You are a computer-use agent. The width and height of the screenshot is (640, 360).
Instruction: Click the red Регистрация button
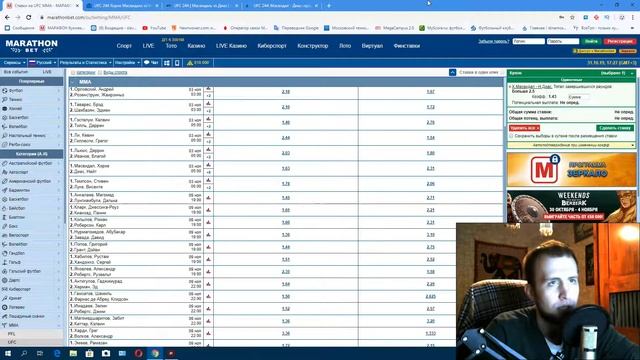click(x=620, y=41)
